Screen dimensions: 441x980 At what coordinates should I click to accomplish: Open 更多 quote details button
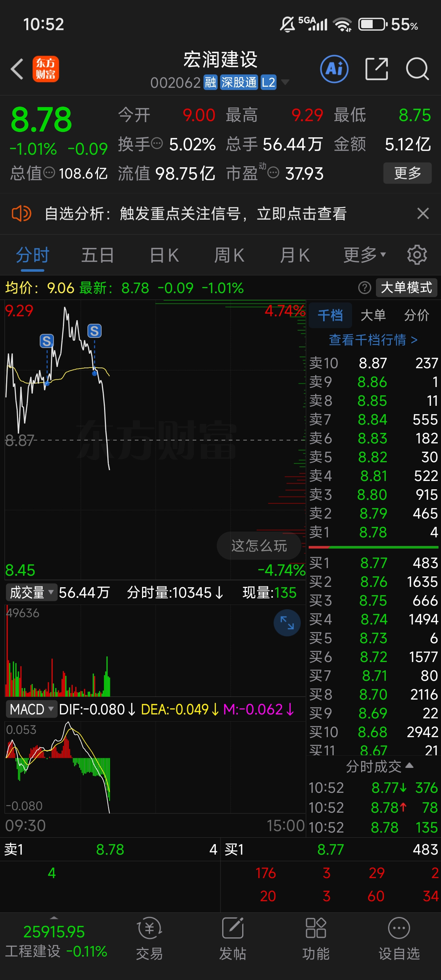[407, 173]
